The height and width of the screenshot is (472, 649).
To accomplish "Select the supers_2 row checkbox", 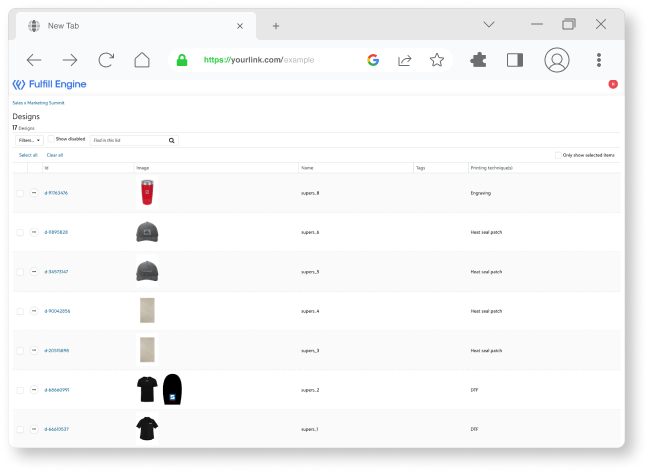I will point(20,390).
